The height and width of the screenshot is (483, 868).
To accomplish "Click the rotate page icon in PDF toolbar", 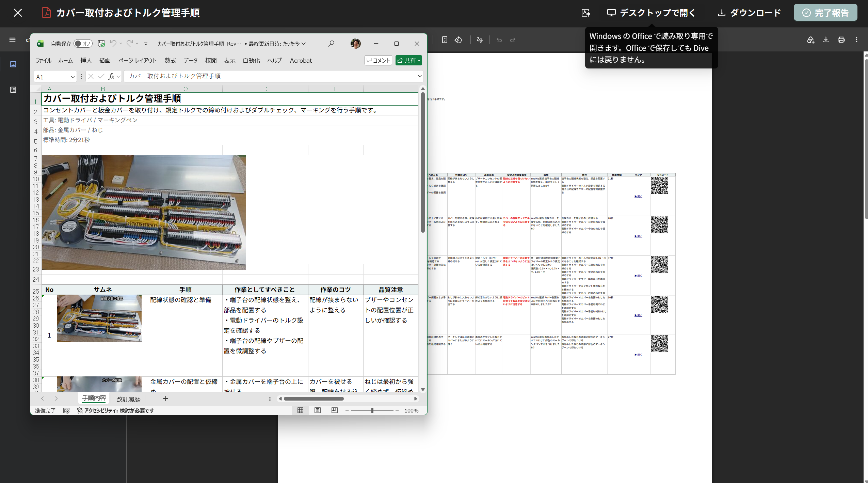I will tap(459, 40).
